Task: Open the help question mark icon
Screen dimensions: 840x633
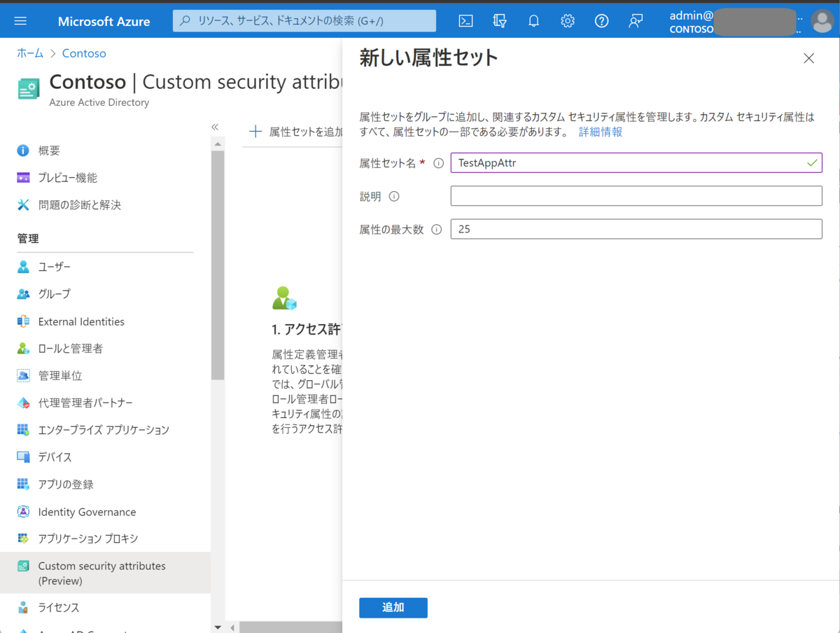Action: click(601, 21)
